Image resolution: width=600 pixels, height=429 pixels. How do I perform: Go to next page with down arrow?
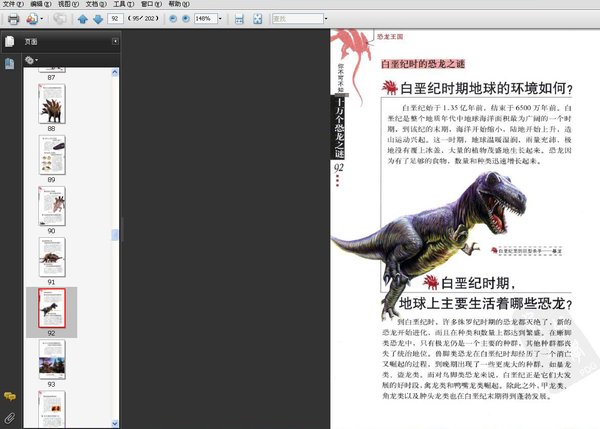coord(97,19)
